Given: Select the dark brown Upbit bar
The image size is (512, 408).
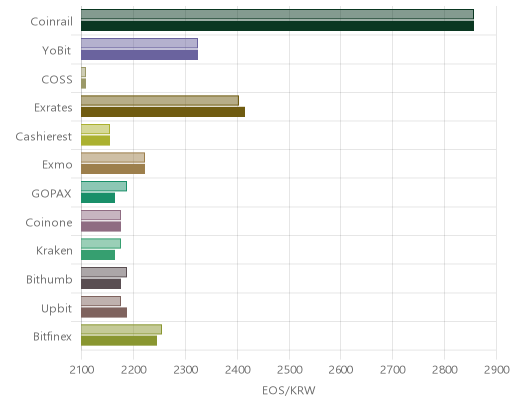Looking at the screenshot, I should click(104, 313).
